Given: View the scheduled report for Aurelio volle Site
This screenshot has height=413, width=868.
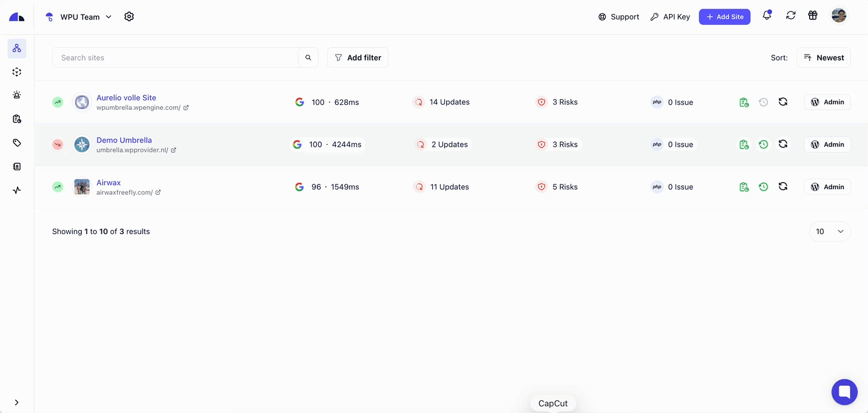Looking at the screenshot, I should click(x=744, y=102).
